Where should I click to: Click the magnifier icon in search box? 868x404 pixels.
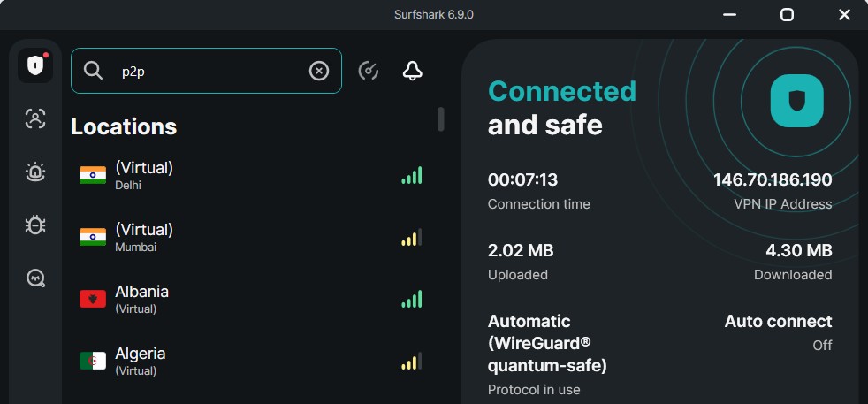tap(93, 71)
